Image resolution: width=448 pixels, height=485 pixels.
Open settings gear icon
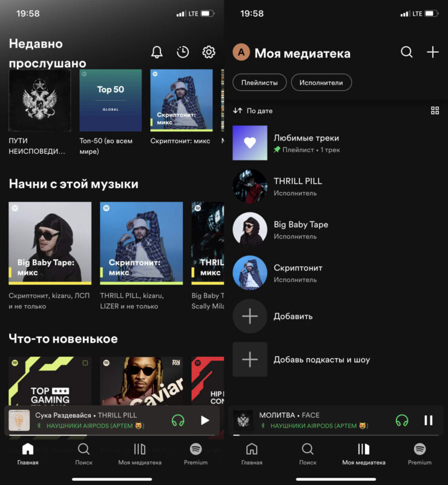click(209, 52)
